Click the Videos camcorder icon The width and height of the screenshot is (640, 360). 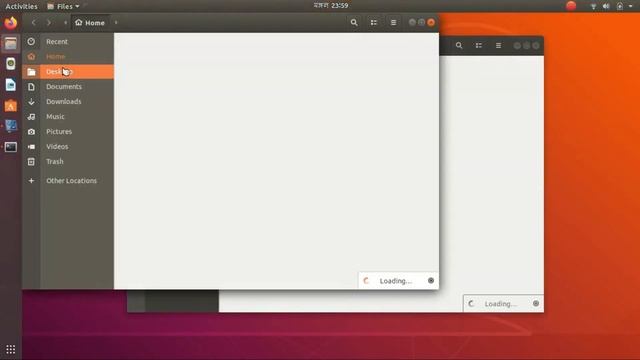[31, 147]
